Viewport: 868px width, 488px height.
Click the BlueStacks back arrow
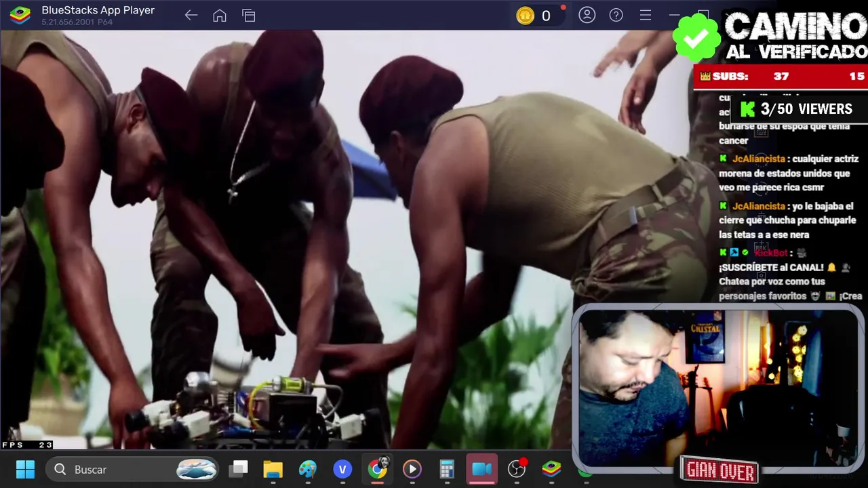coord(191,16)
